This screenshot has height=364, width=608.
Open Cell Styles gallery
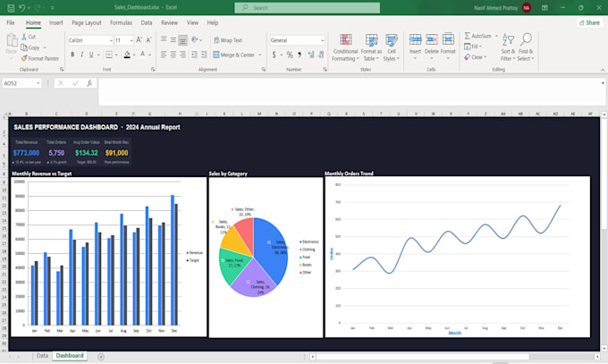(x=392, y=47)
